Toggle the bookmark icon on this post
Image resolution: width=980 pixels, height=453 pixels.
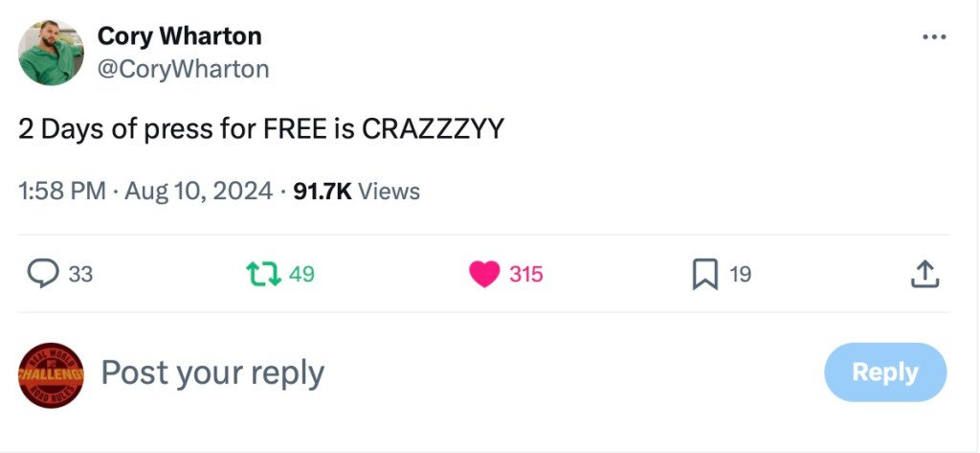(x=704, y=275)
